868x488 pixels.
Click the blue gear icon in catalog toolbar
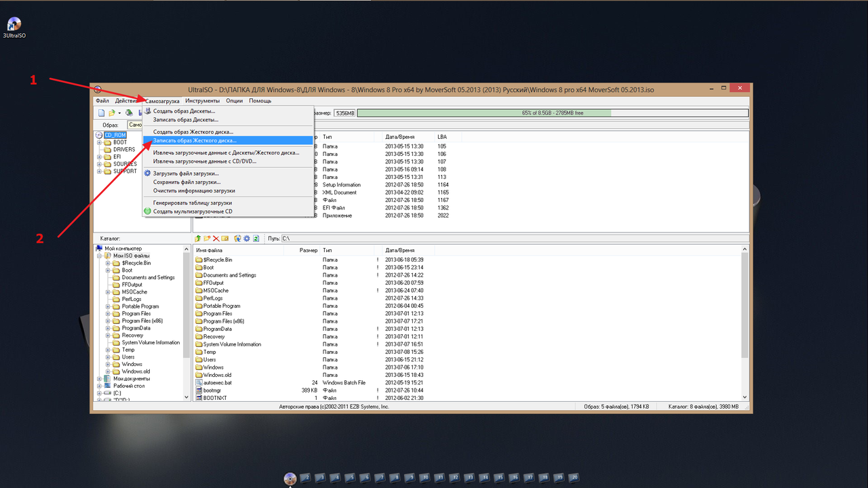pyautogui.click(x=247, y=239)
